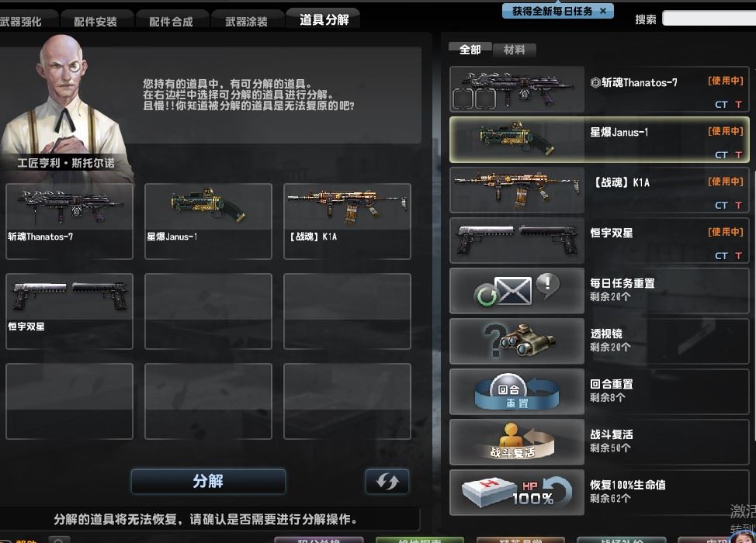756x543 pixels.
Task: Click the round reset 回合重置 icon
Action: coord(516,392)
